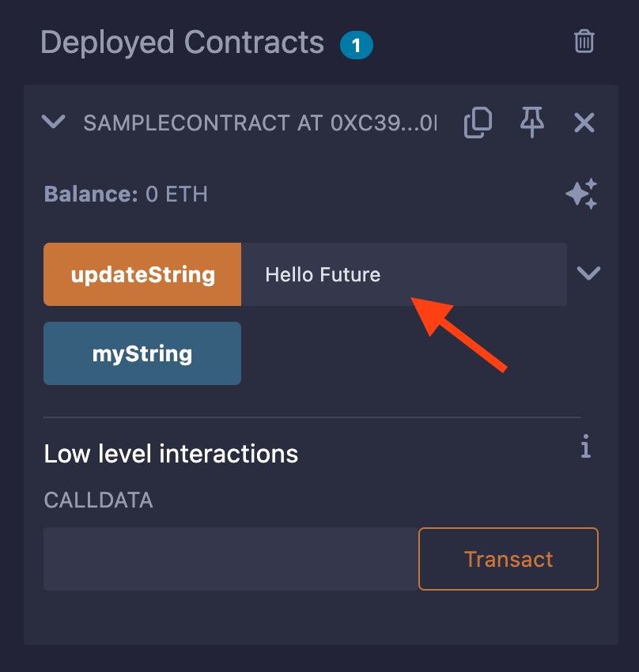Screen dimensions: 639x672
Task: Click the CALLDATA label
Action: [99, 500]
